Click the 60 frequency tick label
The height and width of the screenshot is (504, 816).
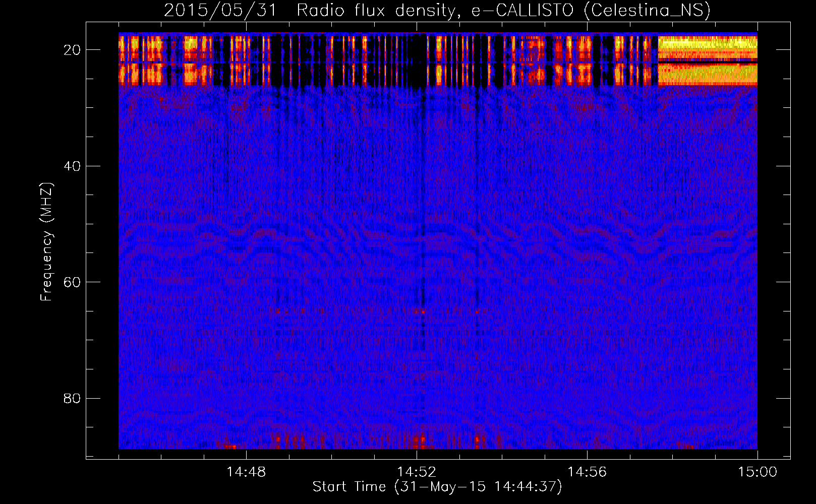(73, 282)
